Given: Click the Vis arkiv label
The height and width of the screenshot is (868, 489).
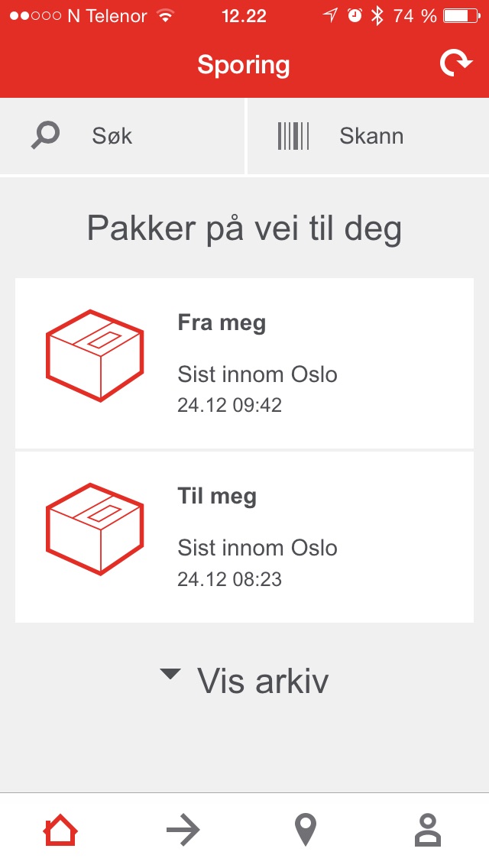Looking at the screenshot, I should [x=263, y=681].
